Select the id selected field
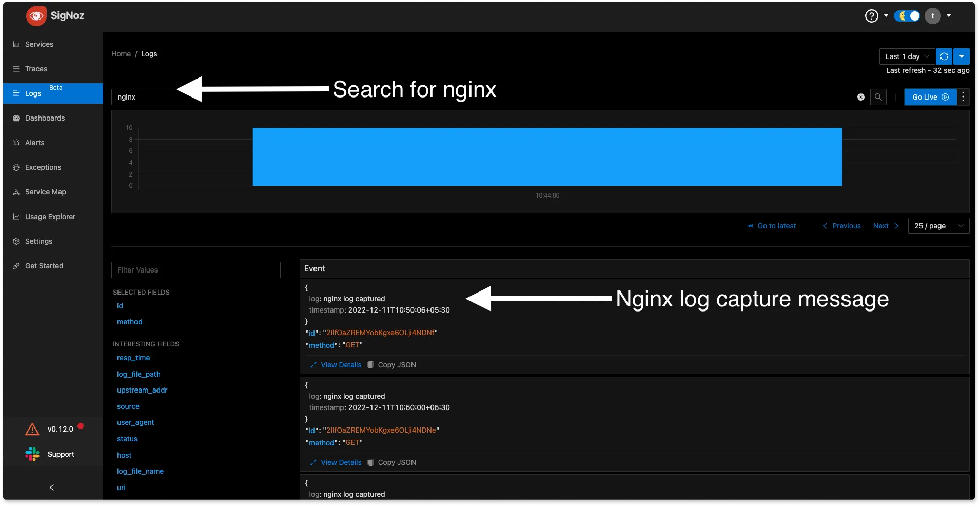Viewport: 980px width, 506px height. pos(120,306)
